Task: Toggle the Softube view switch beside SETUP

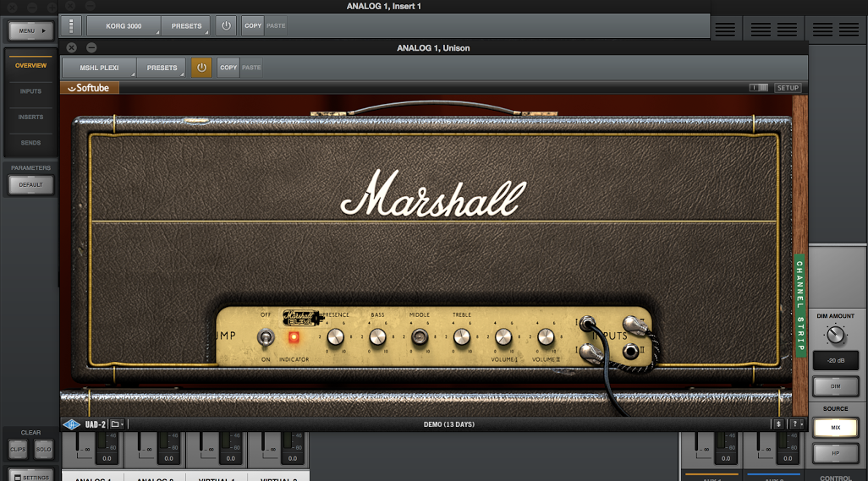Action: tap(758, 88)
